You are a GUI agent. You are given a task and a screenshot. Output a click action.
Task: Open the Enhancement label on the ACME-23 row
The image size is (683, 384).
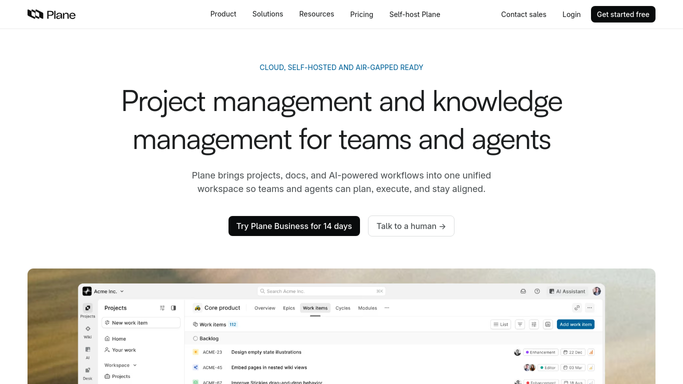pos(541,352)
